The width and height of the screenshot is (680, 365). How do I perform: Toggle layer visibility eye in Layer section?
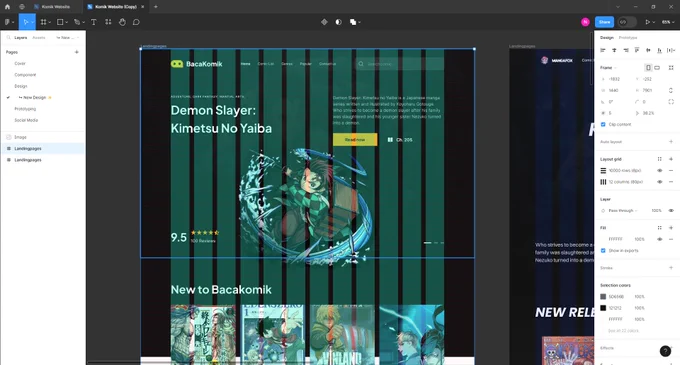pyautogui.click(x=671, y=210)
